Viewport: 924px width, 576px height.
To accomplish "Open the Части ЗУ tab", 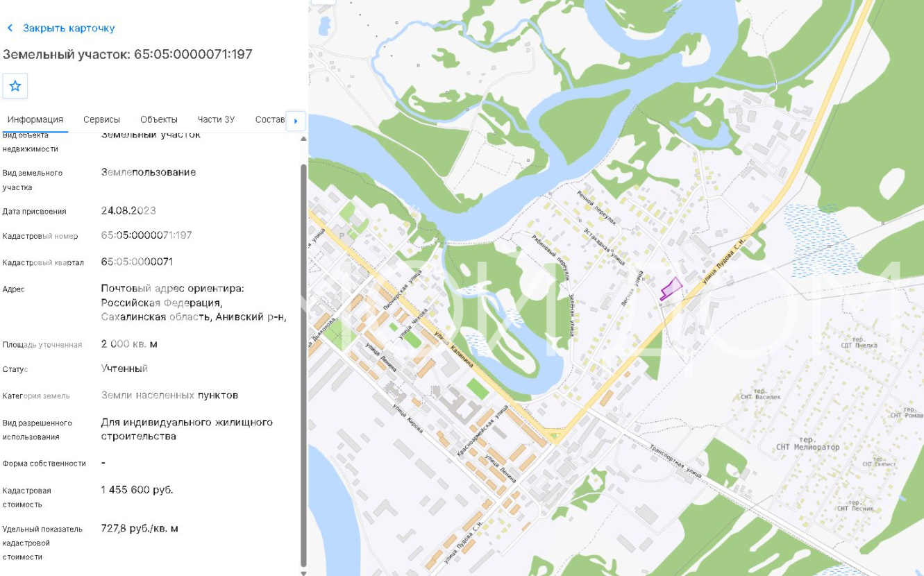I will tap(216, 119).
